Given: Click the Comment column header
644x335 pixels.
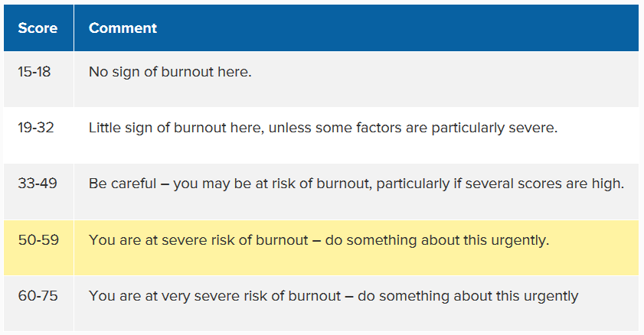Looking at the screenshot, I should 123,28.
